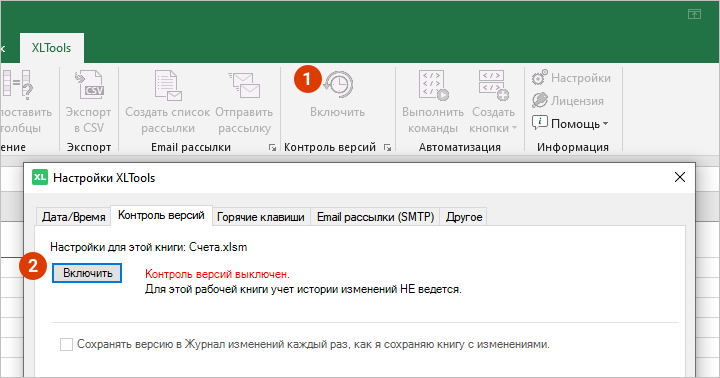The width and height of the screenshot is (720, 378).
Task: Switch to Горячие клавиши tab
Action: point(260,217)
